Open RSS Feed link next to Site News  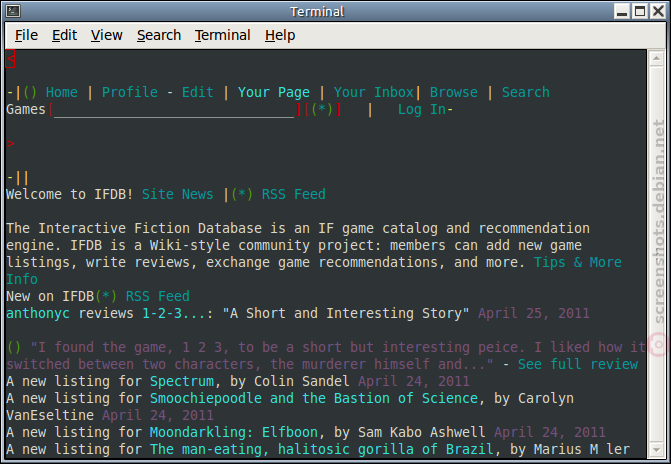(x=294, y=194)
